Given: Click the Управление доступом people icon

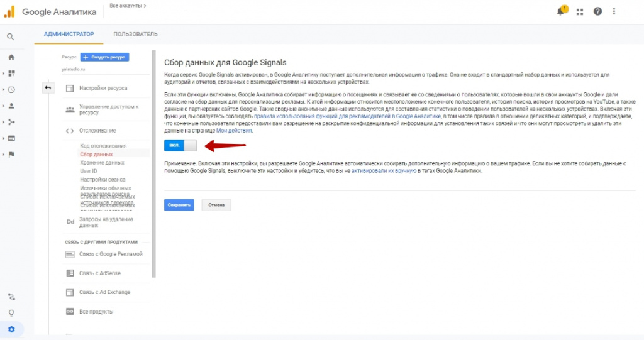Looking at the screenshot, I should tap(70, 109).
